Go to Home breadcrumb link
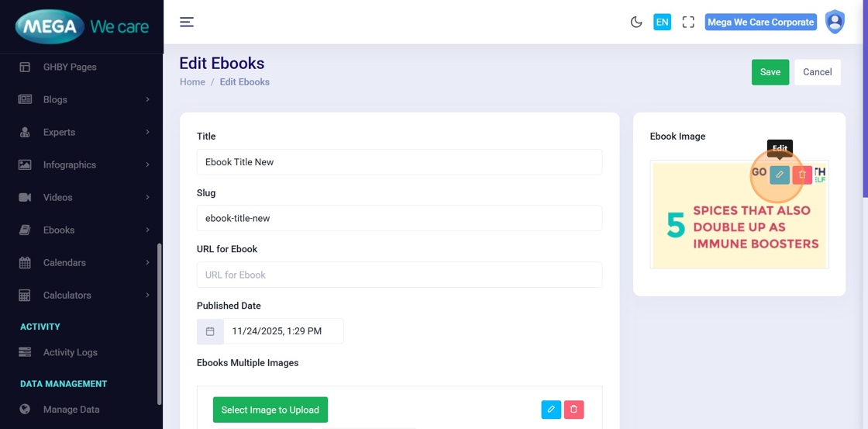The image size is (868, 429). pyautogui.click(x=192, y=82)
